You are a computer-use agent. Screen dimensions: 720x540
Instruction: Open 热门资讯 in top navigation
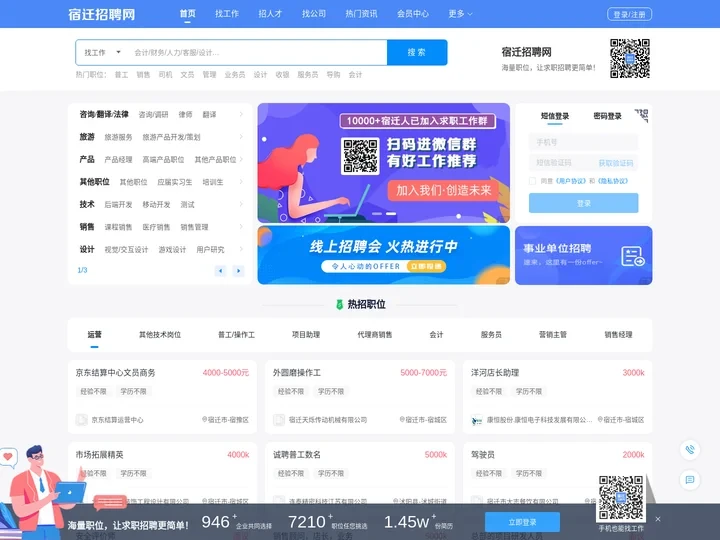361,14
